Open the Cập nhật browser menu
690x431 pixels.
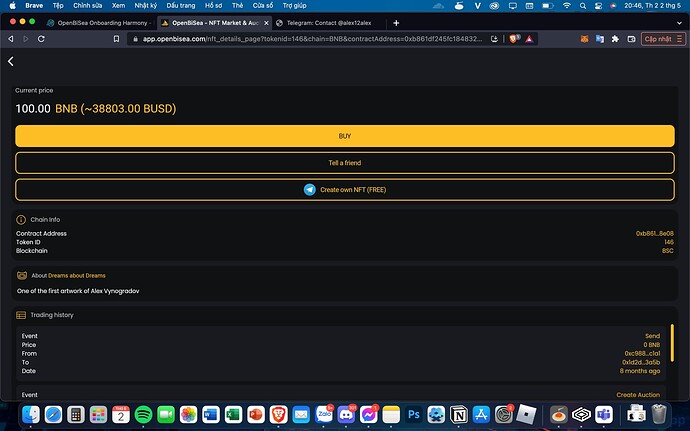point(663,39)
